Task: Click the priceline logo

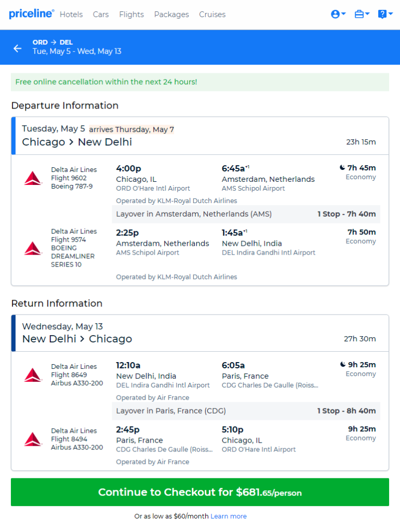Action: point(31,14)
